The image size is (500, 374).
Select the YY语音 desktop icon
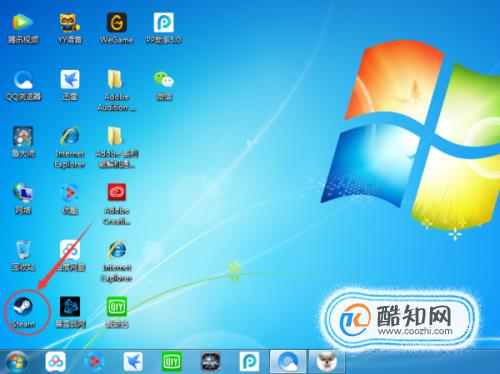tap(70, 29)
